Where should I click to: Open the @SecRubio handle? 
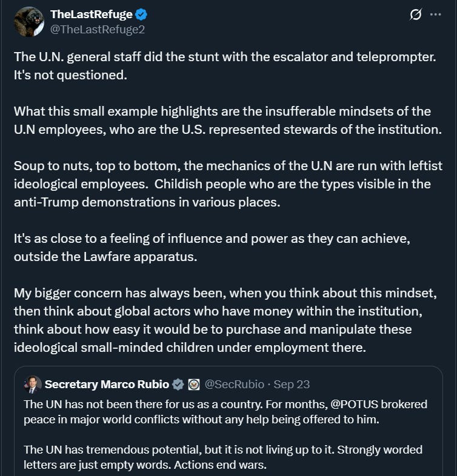235,385
